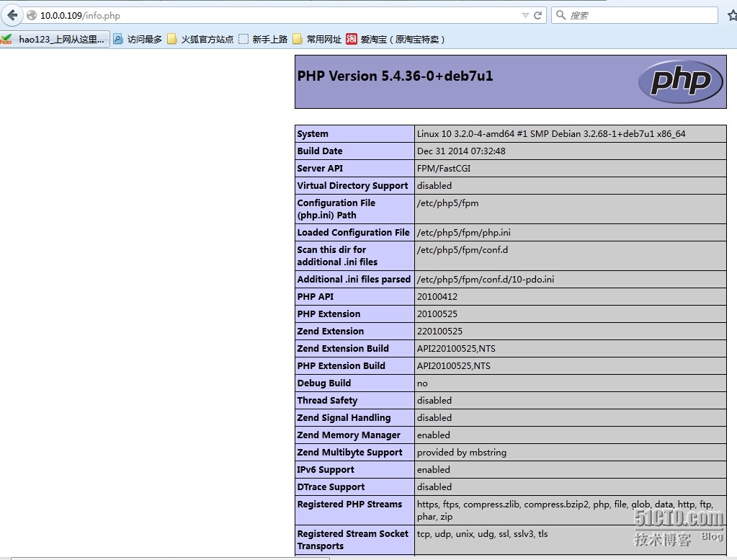
Task: Click the search box with magnifier
Action: tap(635, 16)
